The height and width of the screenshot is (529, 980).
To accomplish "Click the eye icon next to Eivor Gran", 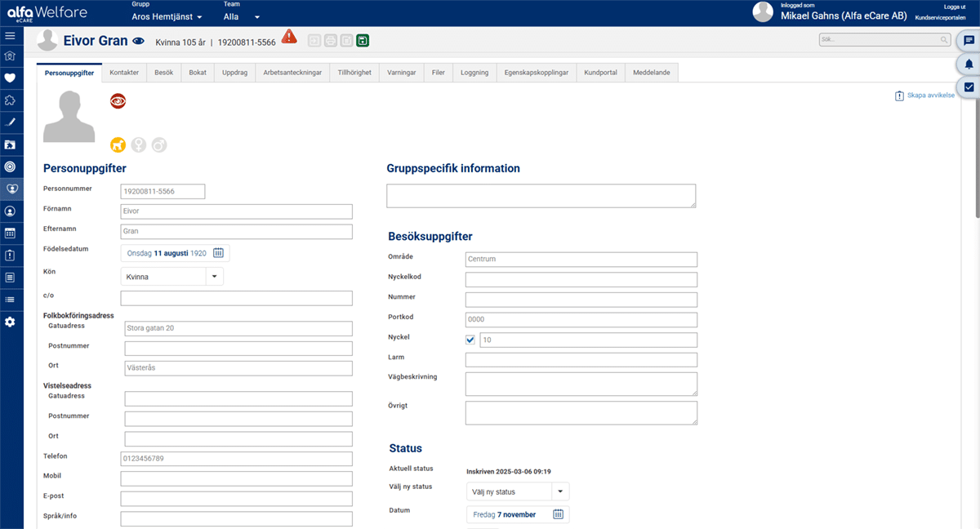I will point(139,40).
